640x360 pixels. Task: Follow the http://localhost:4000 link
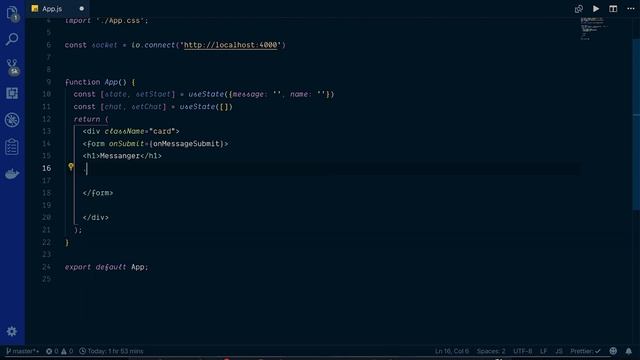point(231,45)
